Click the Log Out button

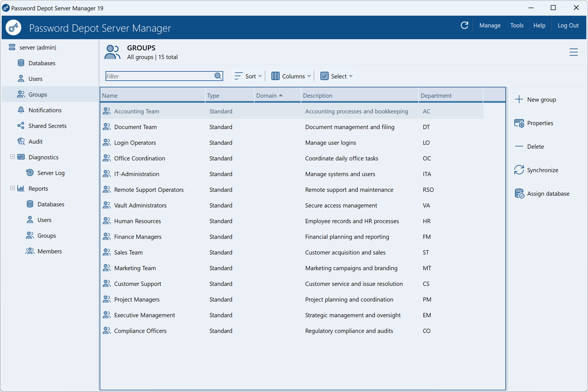pos(568,25)
